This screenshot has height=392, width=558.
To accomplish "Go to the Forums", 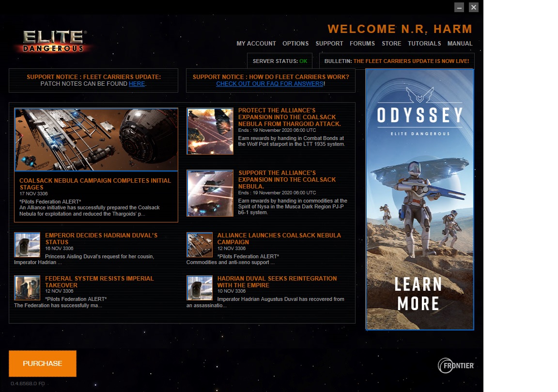I will tap(362, 44).
